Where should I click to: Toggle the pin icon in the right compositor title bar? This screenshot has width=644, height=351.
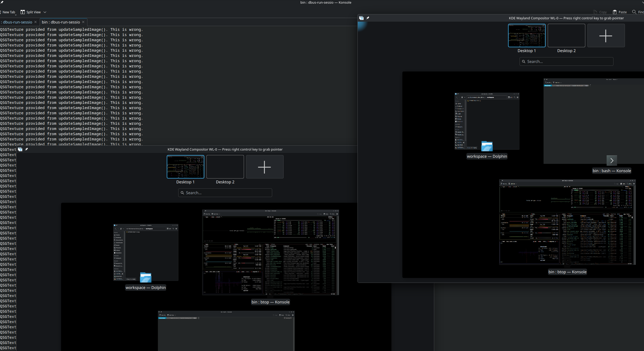(368, 18)
